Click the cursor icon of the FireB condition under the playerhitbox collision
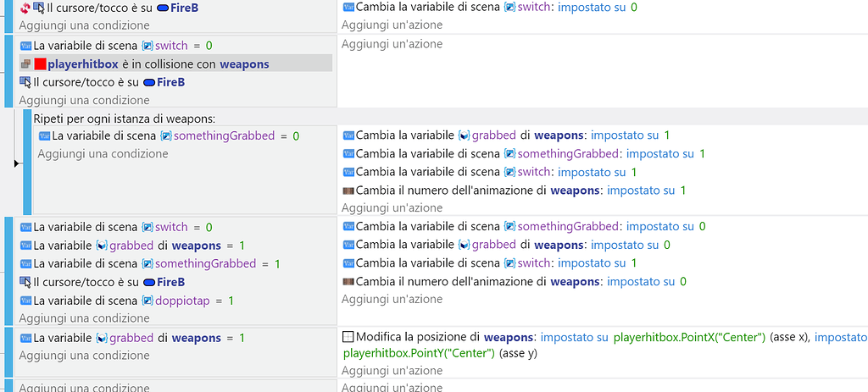868x392 pixels. tap(25, 82)
